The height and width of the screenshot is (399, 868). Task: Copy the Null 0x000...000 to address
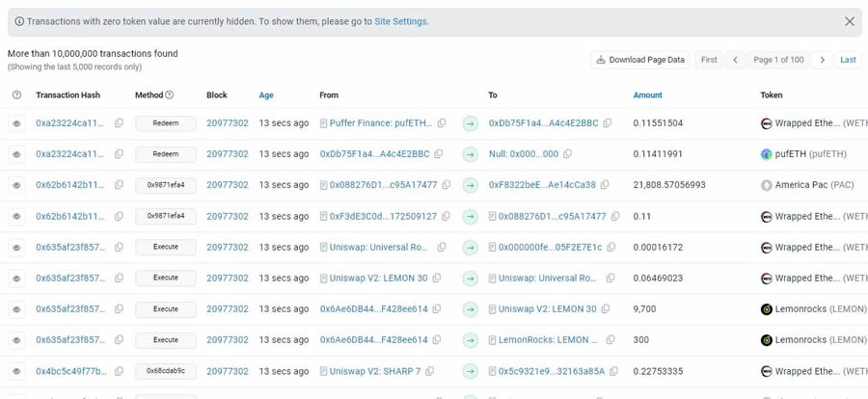pos(568,154)
